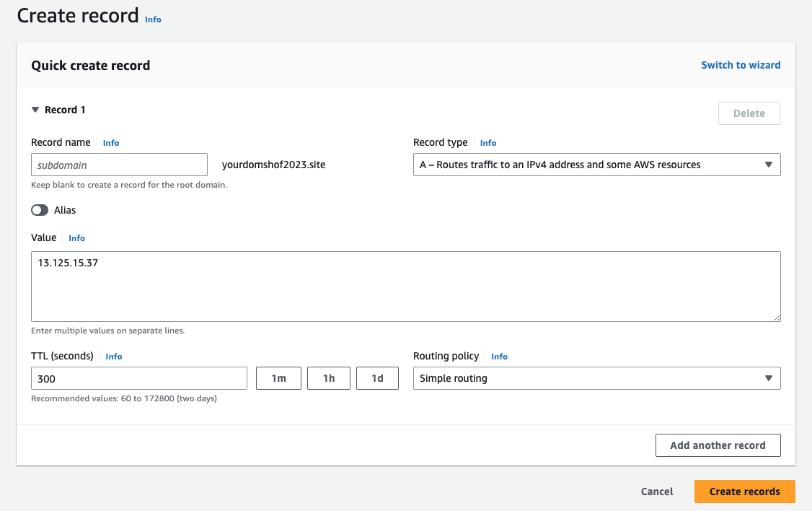Click the Switch to wizard link
The height and width of the screenshot is (511, 812).
tap(741, 65)
